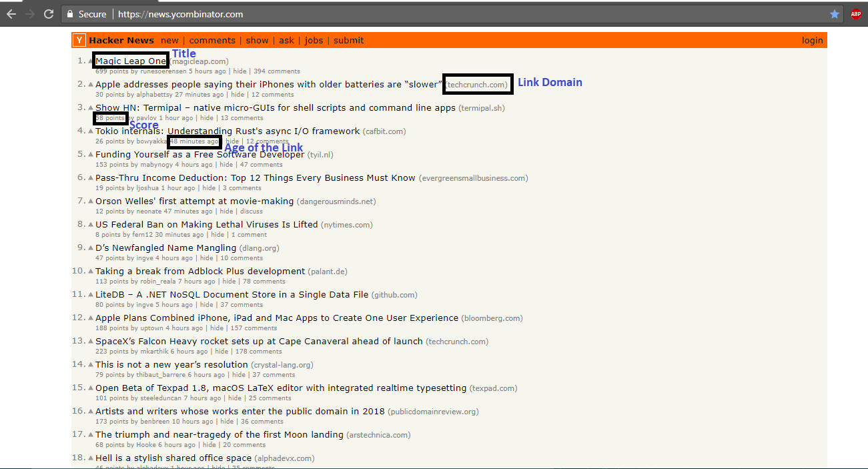Click the Y Combinator logo
Screen dimensions: 868x469
79,40
